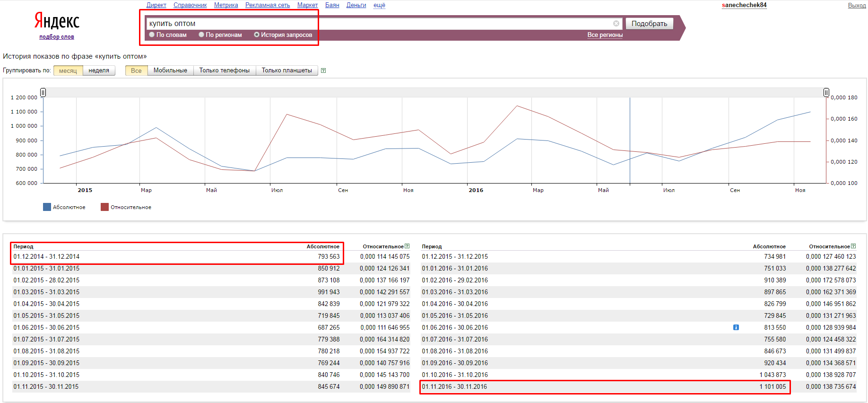This screenshot has width=868, height=403.
Task: Toggle the blue Абсолютное legend swatch
Action: [47, 207]
